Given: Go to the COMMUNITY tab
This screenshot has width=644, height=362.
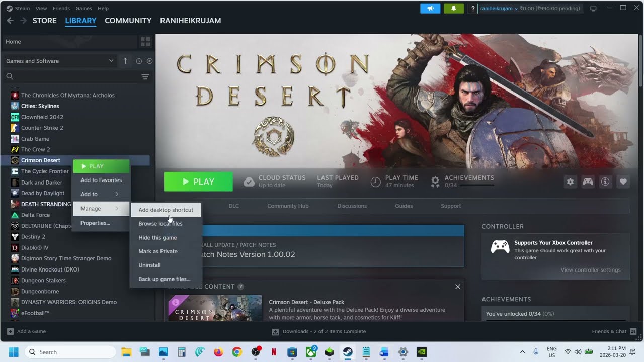Looking at the screenshot, I should pyautogui.click(x=128, y=21).
